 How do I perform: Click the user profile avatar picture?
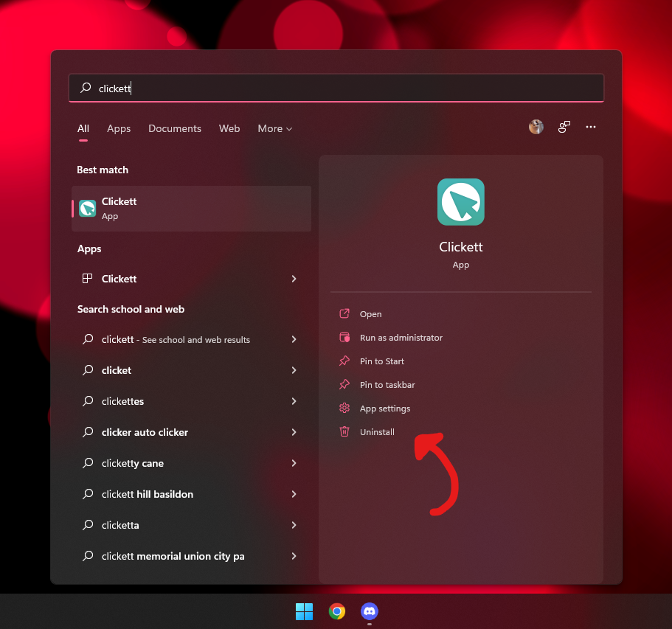(536, 127)
